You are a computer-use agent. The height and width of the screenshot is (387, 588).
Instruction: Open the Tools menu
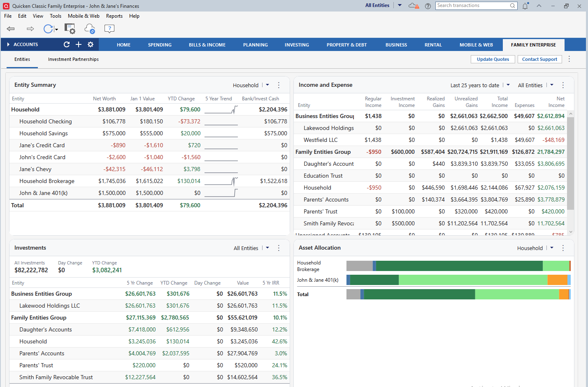(x=56, y=16)
